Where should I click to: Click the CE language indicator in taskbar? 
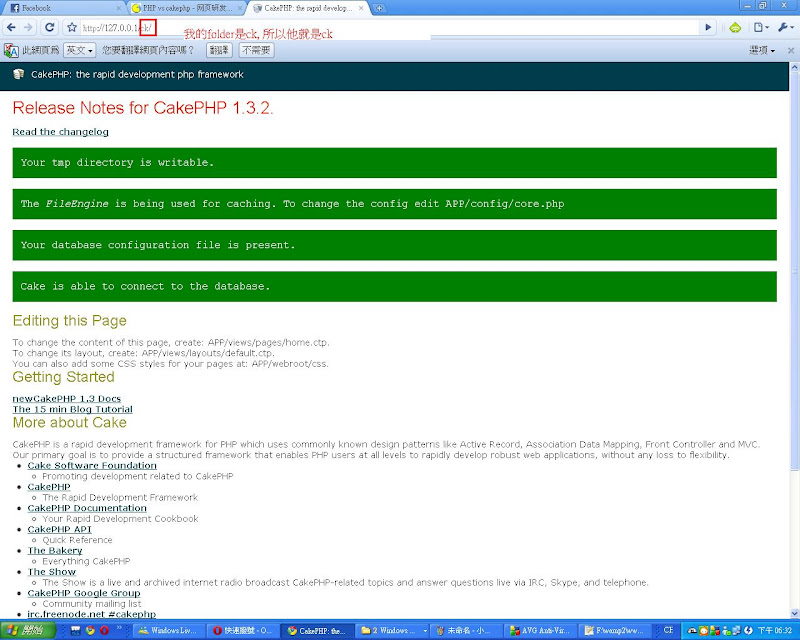(668, 630)
